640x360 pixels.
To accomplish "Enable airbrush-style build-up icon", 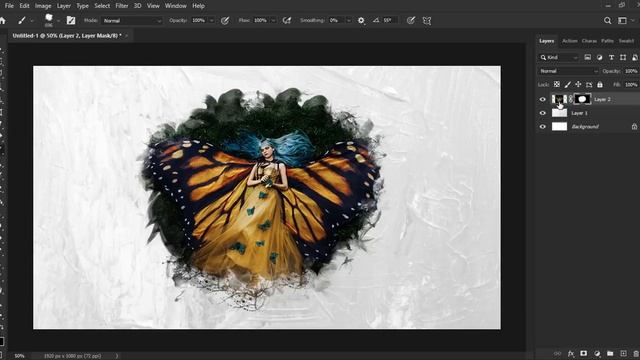I will coord(287,20).
